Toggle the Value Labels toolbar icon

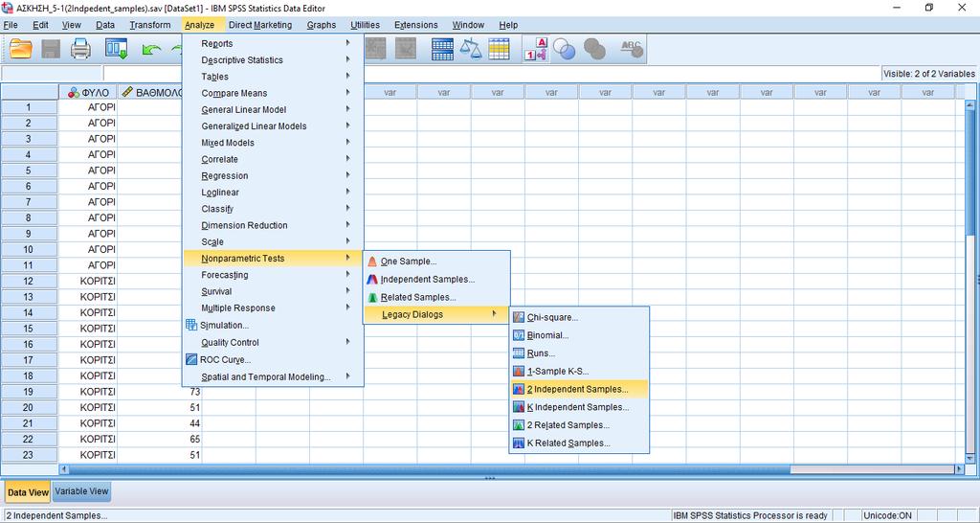(536, 49)
